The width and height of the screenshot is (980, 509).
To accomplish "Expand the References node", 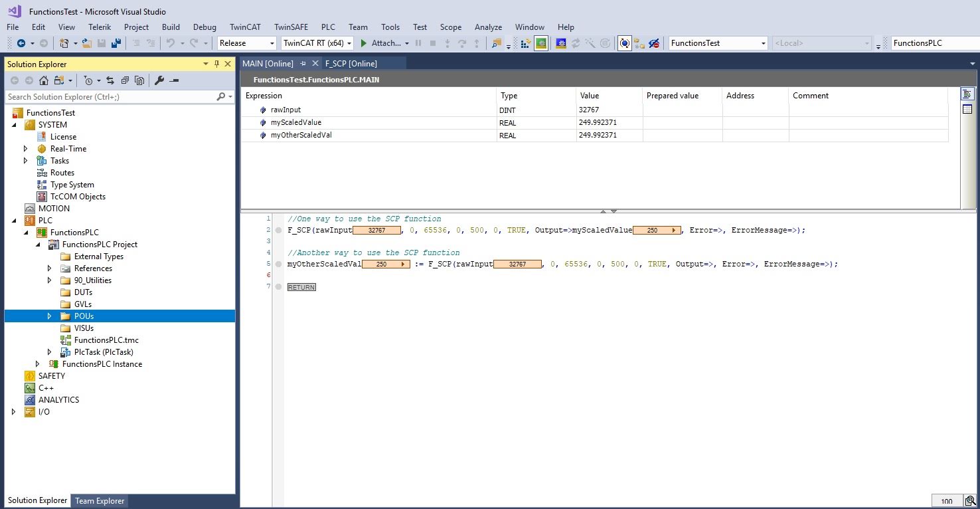I will (50, 268).
